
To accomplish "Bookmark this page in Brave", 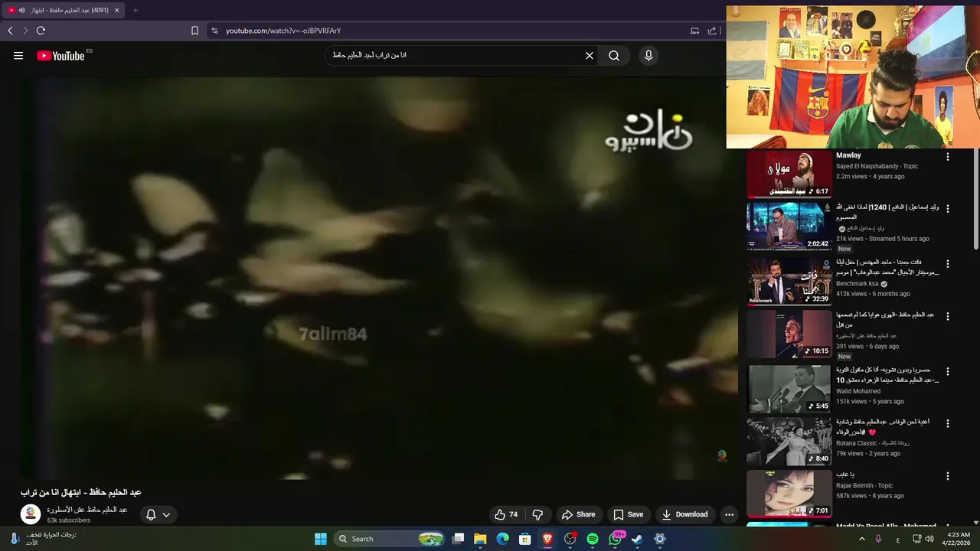I will (x=194, y=31).
